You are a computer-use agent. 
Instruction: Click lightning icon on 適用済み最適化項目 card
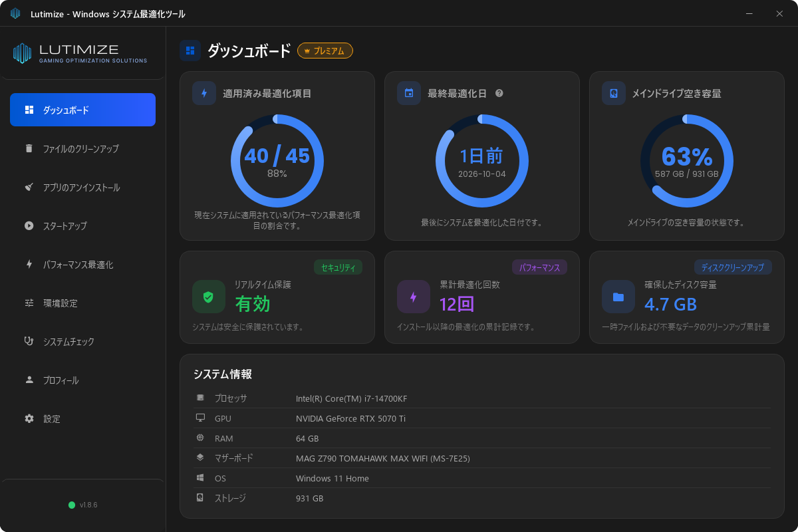pos(204,93)
